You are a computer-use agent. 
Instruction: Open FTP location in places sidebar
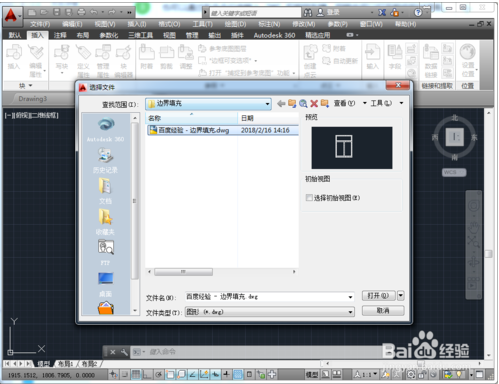106,252
